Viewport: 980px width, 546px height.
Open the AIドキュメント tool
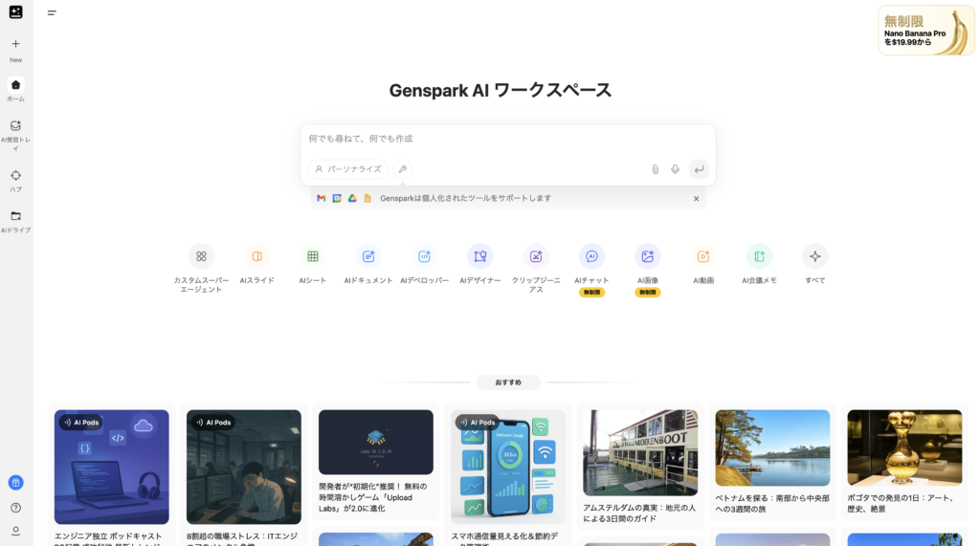coord(368,256)
